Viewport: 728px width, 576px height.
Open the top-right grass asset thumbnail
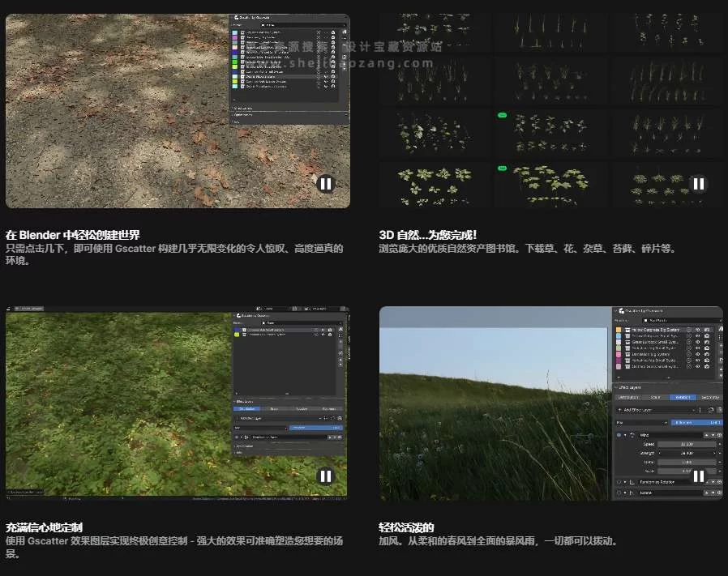point(667,32)
